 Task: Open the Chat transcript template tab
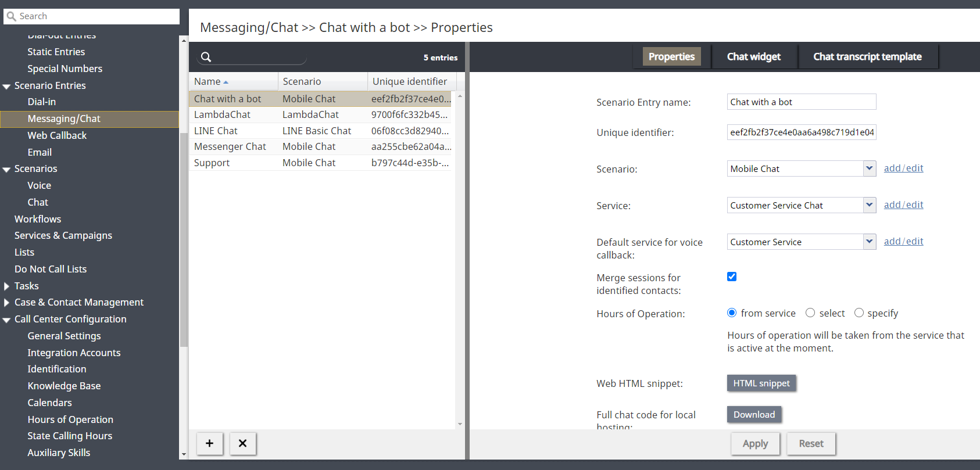(867, 56)
